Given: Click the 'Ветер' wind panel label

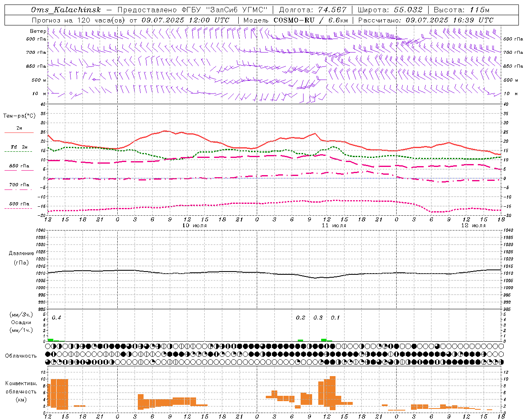Looking at the screenshot, I should [x=38, y=31].
